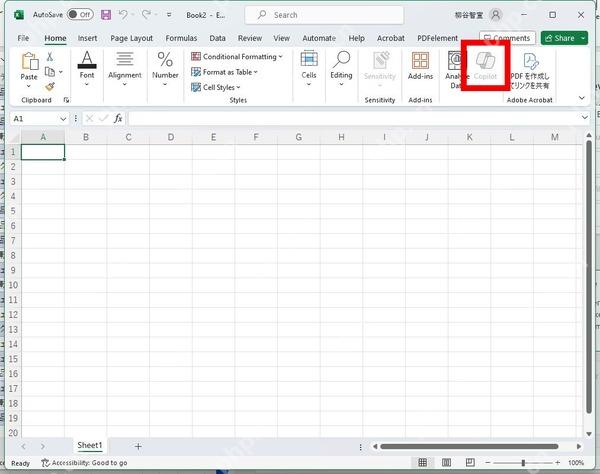The image size is (600, 474).
Task: Open the Share button dropdown arrow
Action: pyautogui.click(x=583, y=38)
